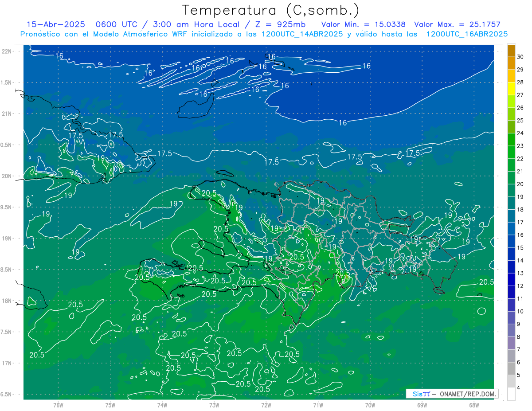Screen dimensions: 532x411
Task: Click the 20N latitude axis label
Action: [x=7, y=176]
